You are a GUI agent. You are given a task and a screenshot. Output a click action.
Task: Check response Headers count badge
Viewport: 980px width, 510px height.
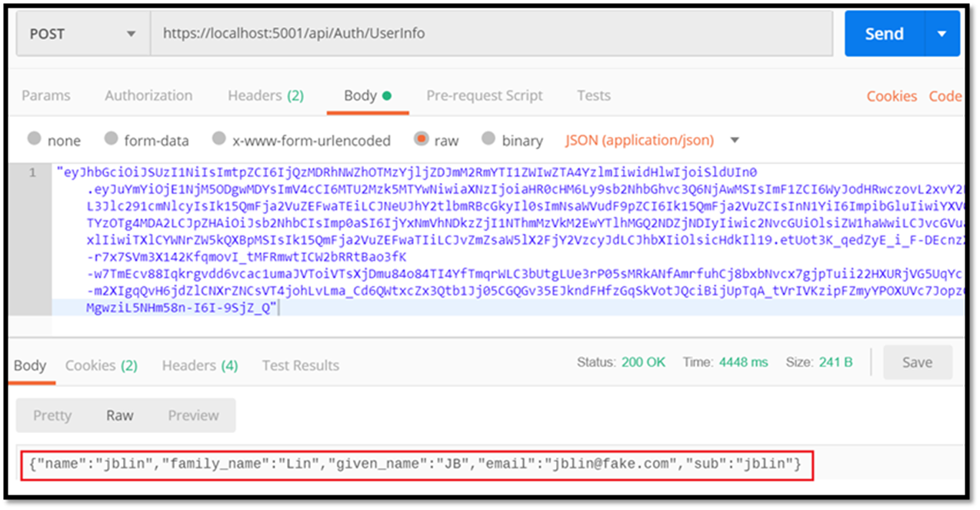point(198,365)
